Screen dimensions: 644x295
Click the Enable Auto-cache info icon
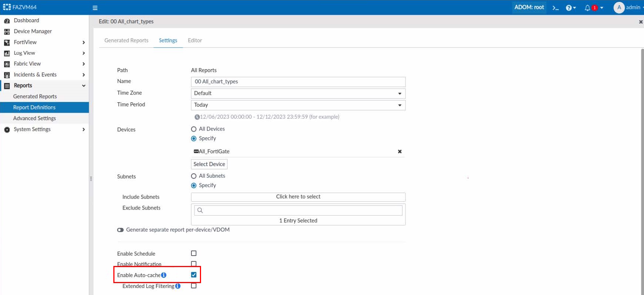(164, 275)
